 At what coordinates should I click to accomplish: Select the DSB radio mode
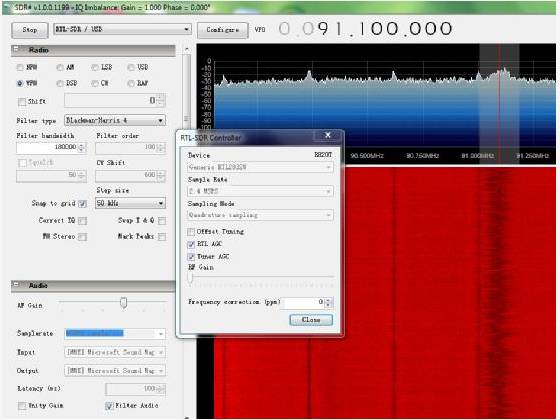60,83
